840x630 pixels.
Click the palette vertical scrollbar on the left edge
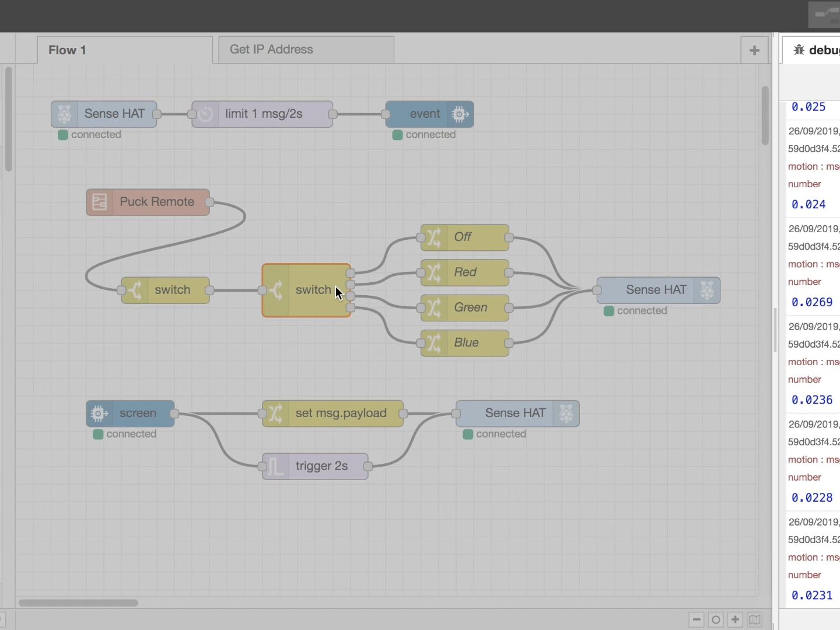pos(8,119)
